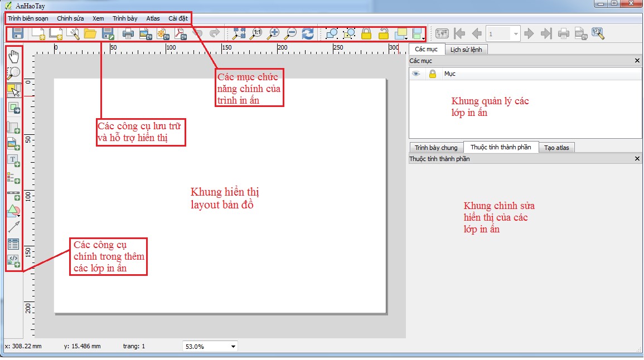Click the Zoom to 100% (1:1) icon
The height and width of the screenshot is (360, 644).
coord(256,33)
